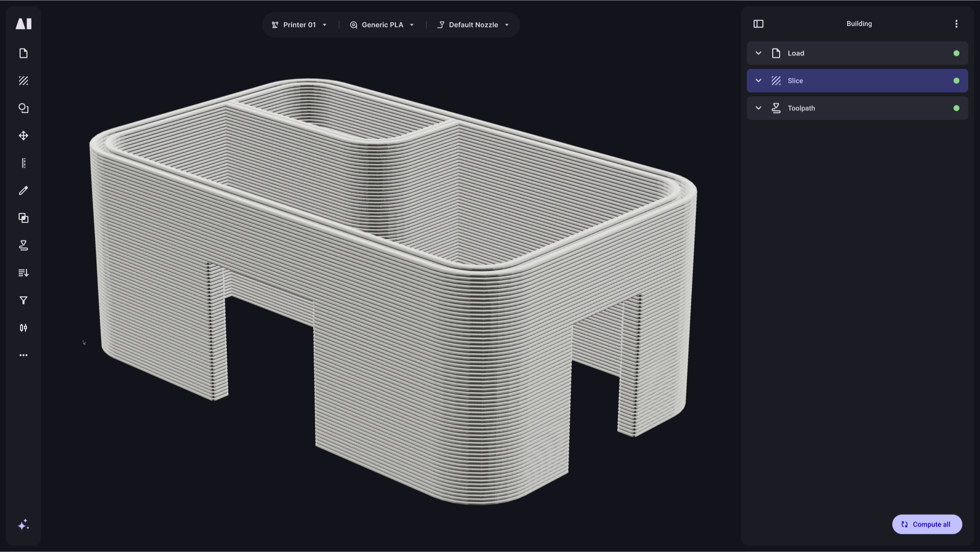Image resolution: width=980 pixels, height=552 pixels.
Task: Open the Printer 01 dropdown
Action: pos(298,25)
